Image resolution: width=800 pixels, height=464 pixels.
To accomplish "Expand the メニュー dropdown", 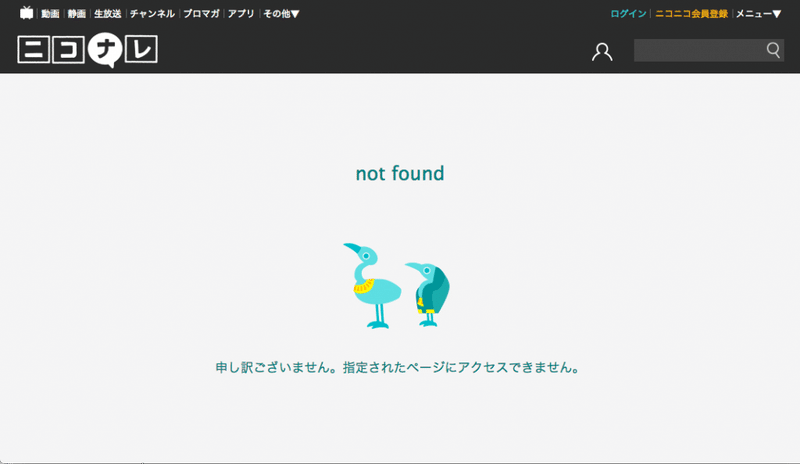I will click(x=758, y=14).
